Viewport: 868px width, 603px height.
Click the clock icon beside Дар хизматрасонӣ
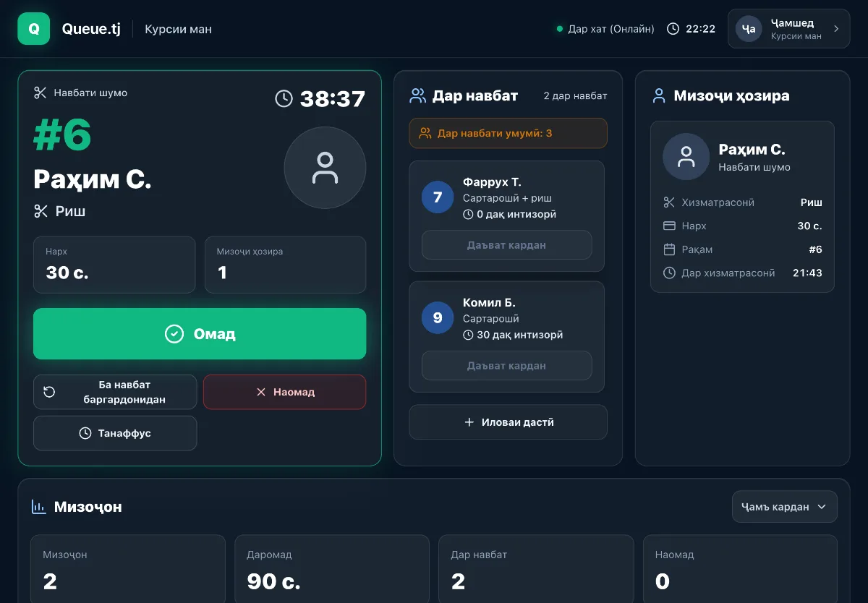669,273
